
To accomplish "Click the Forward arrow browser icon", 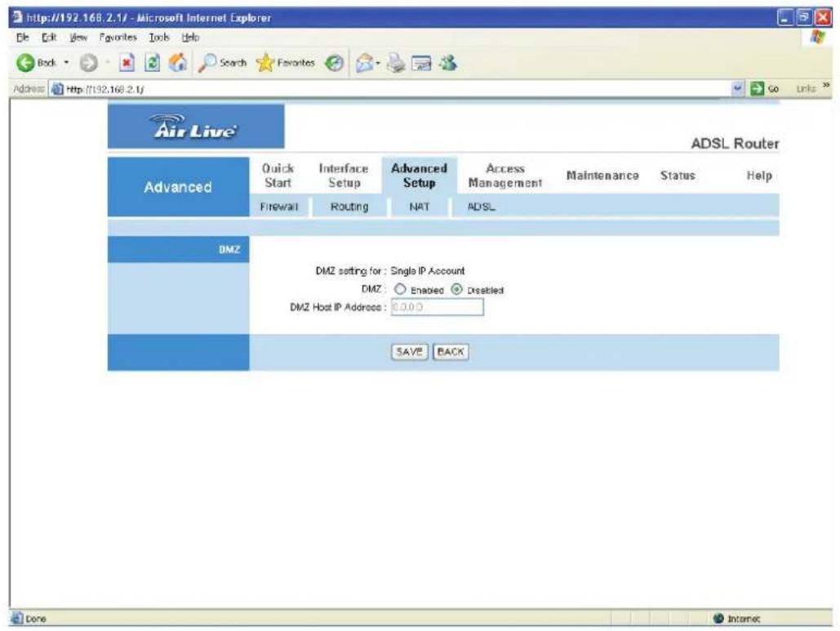I will pos(88,63).
